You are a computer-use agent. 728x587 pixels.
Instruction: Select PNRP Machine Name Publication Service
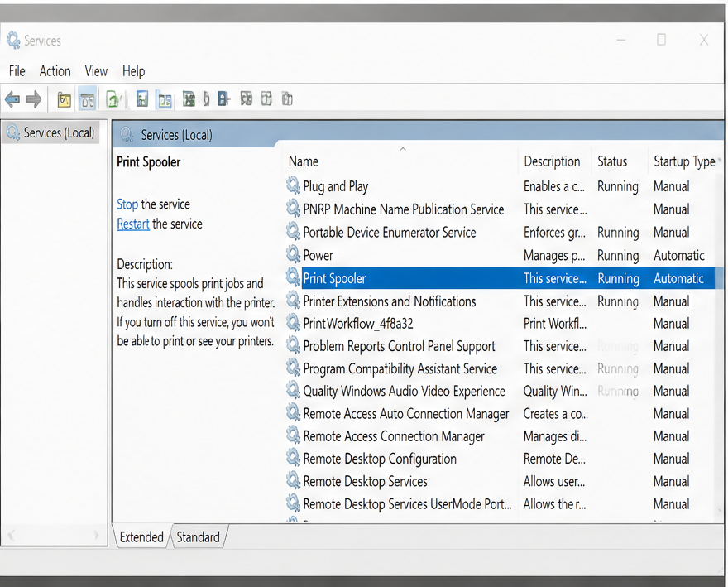pyautogui.click(x=404, y=209)
